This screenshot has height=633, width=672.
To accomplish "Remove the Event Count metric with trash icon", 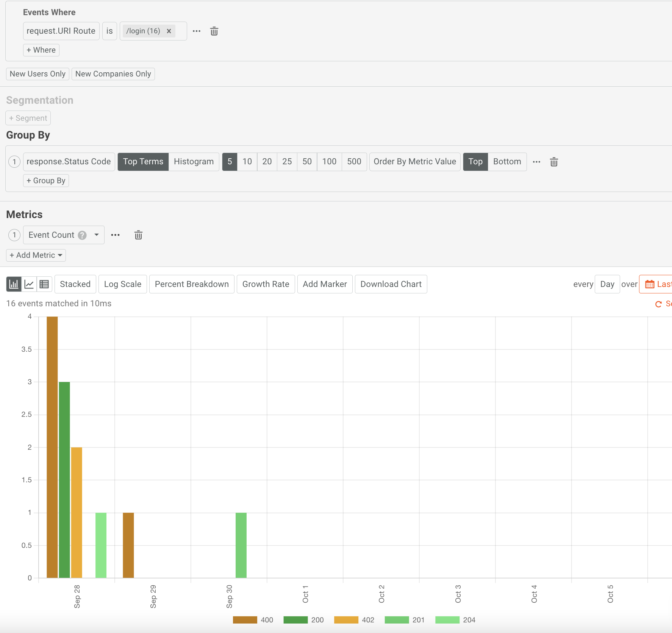I will coord(138,235).
